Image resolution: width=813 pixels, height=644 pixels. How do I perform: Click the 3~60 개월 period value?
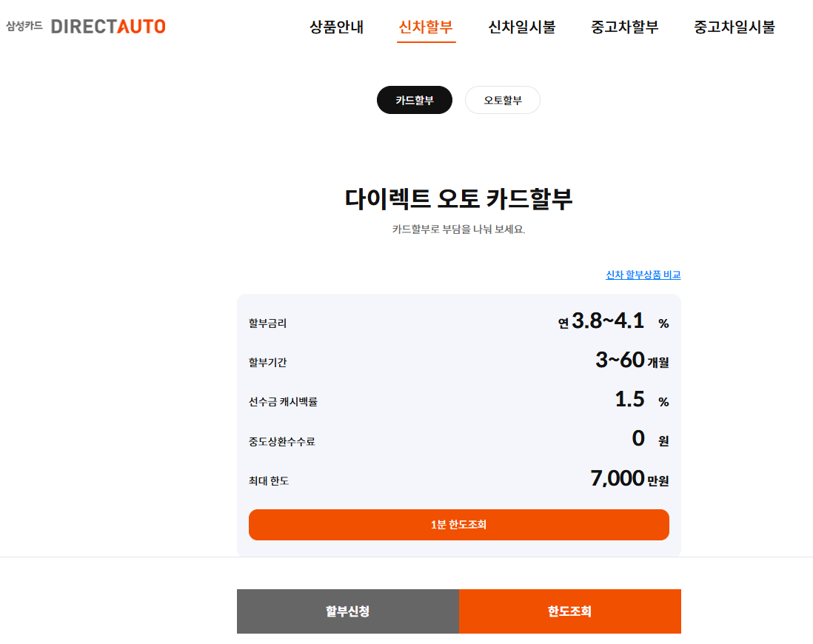pos(632,360)
